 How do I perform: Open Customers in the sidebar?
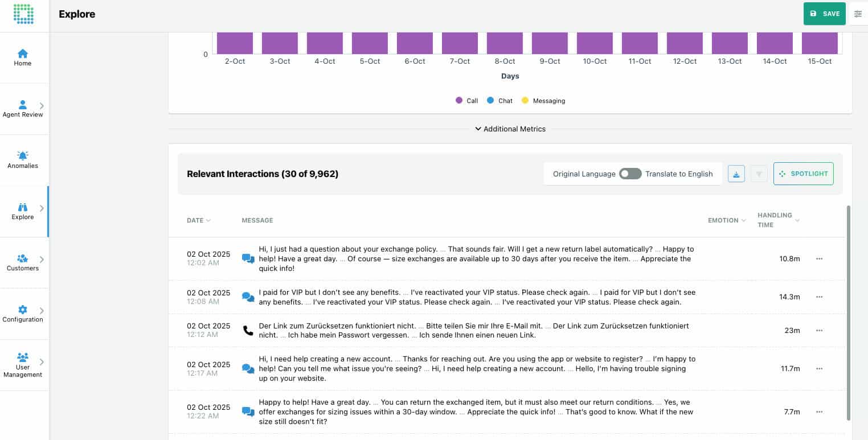[x=23, y=262]
